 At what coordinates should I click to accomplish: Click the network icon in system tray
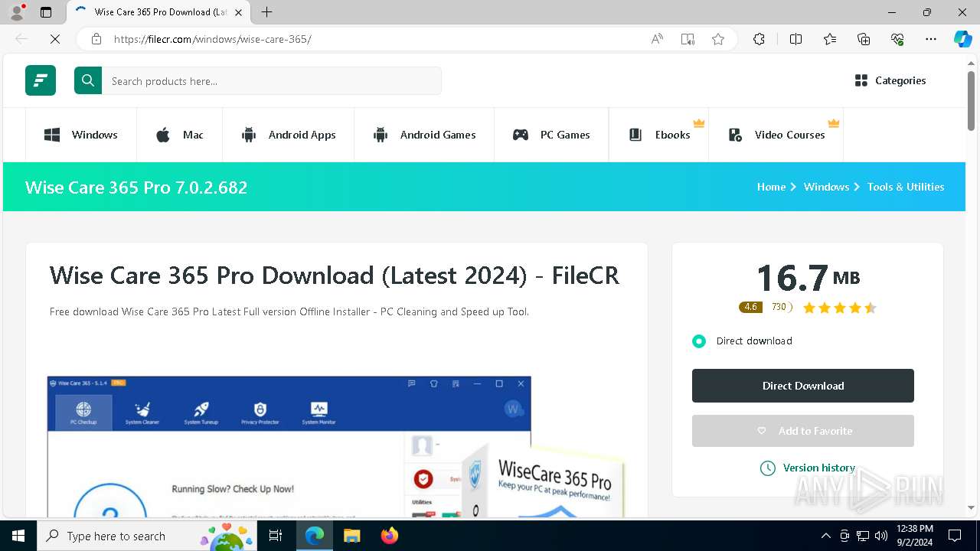coord(863,536)
